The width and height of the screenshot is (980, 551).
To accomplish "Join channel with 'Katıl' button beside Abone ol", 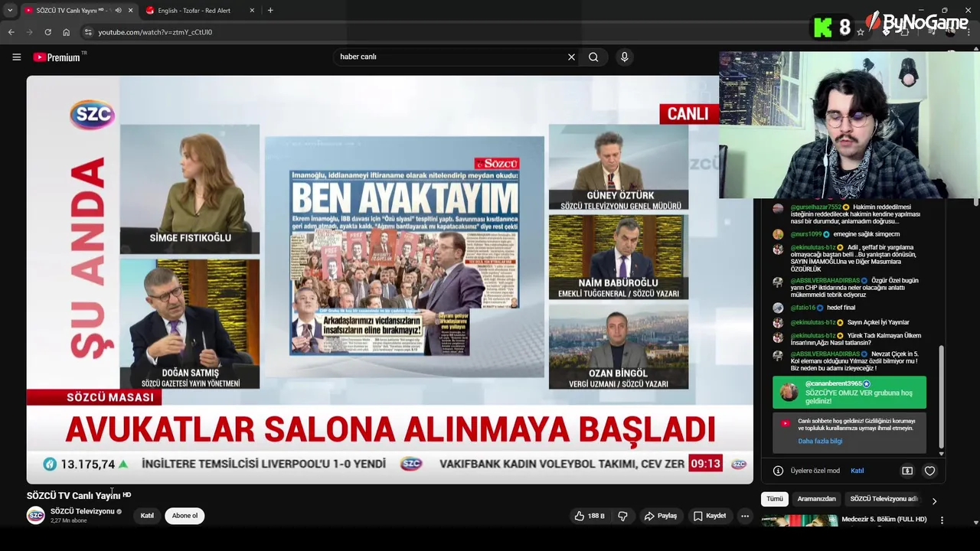I will point(147,516).
